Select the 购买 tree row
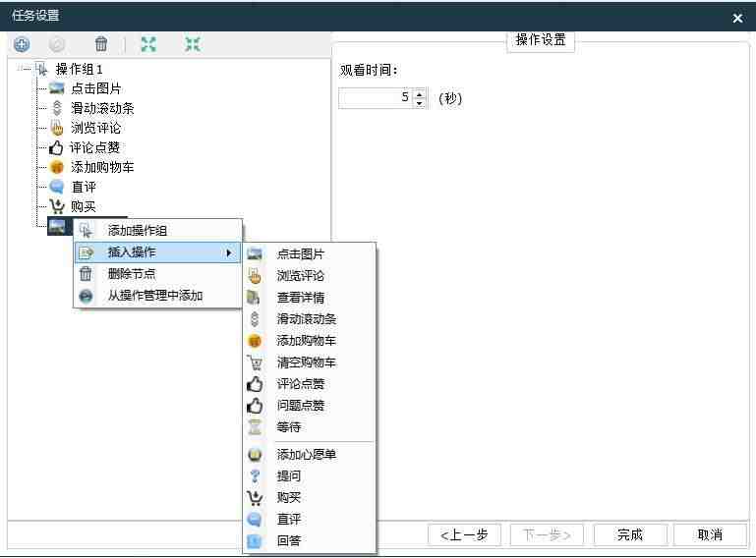The image size is (756, 558). coord(84,206)
